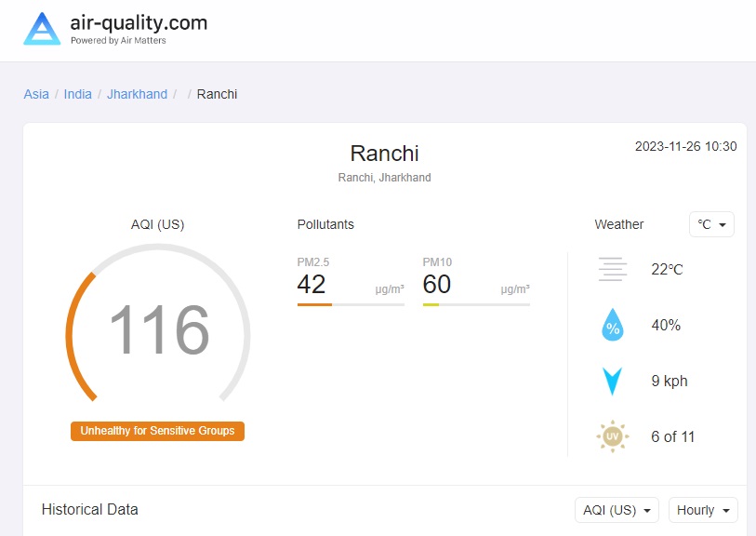Click the Pollutants section label
Viewport: 756px width, 536px height.
click(x=325, y=224)
